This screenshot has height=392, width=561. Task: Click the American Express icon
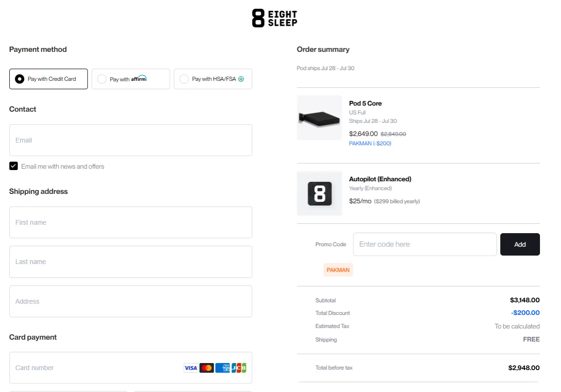click(x=223, y=368)
